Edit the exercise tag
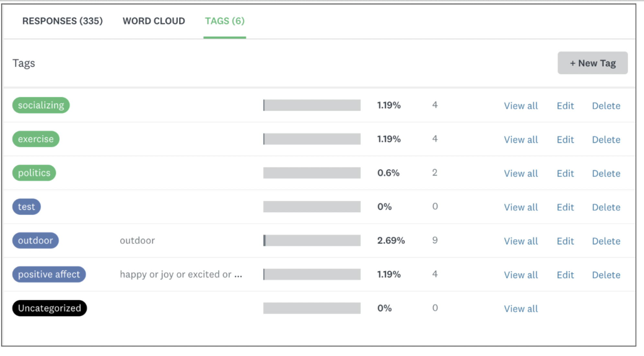644x356 pixels. [565, 139]
